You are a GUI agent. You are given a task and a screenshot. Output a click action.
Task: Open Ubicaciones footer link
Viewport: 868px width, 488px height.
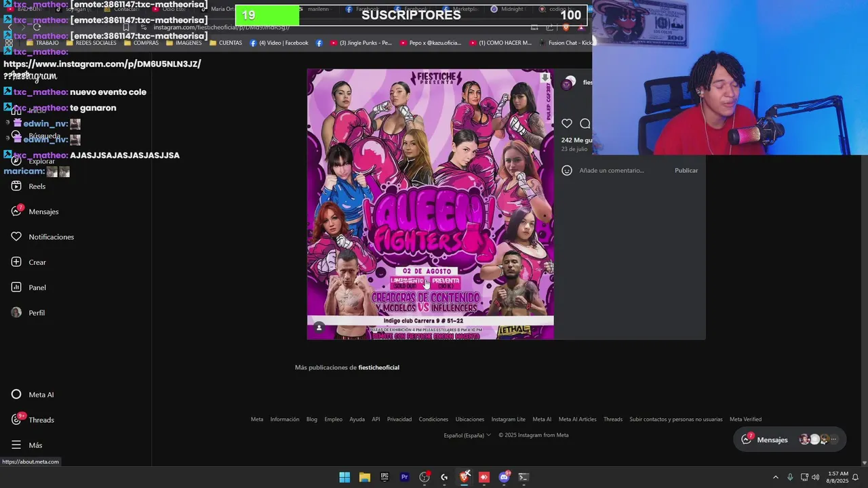coord(470,419)
